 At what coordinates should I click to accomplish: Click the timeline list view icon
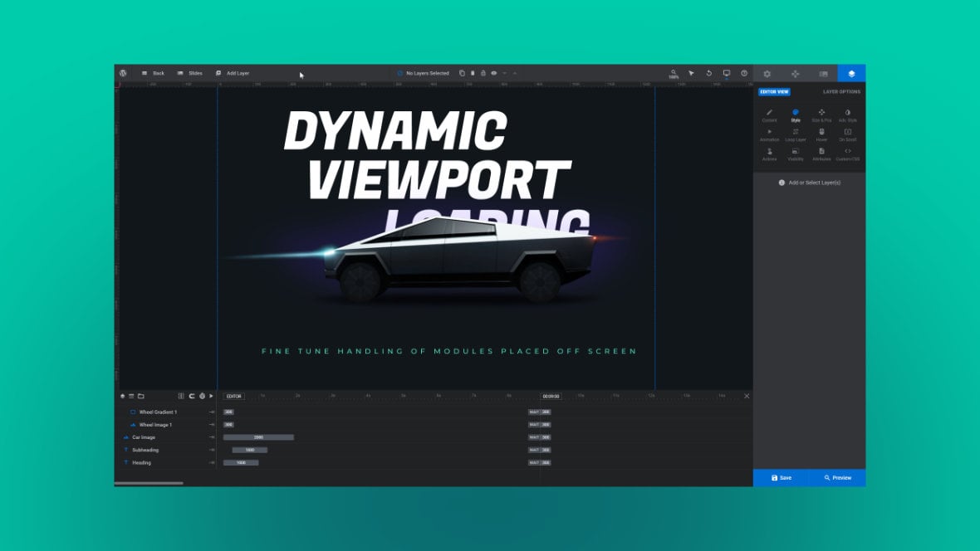[x=131, y=396]
